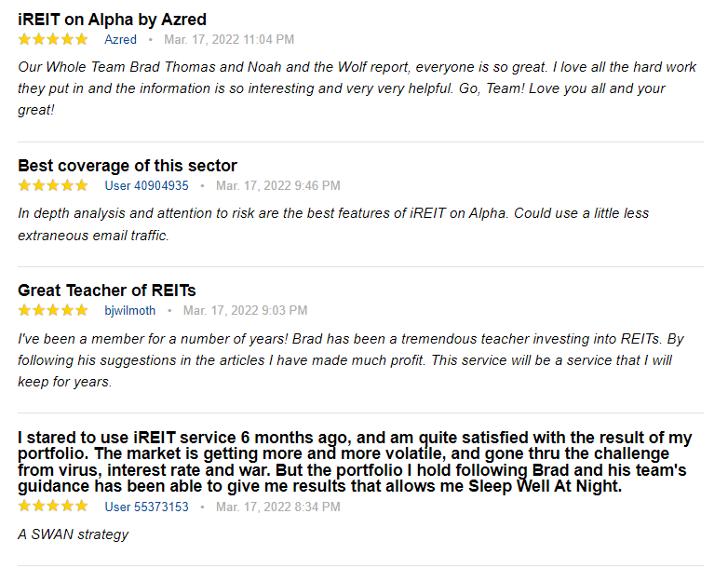Click the 'Great Teacher of REITs' review title
This screenshot has height=568, width=728.
point(107,291)
